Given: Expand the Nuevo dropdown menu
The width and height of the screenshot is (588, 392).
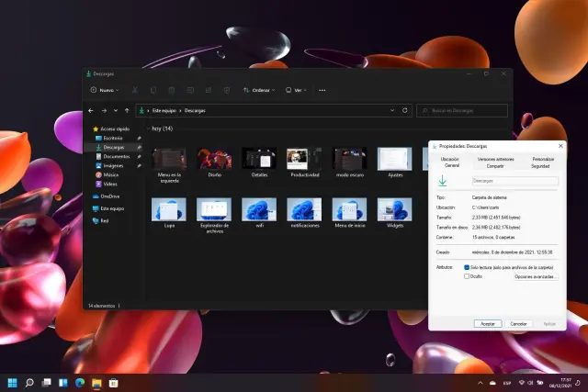Looking at the screenshot, I should point(106,90).
